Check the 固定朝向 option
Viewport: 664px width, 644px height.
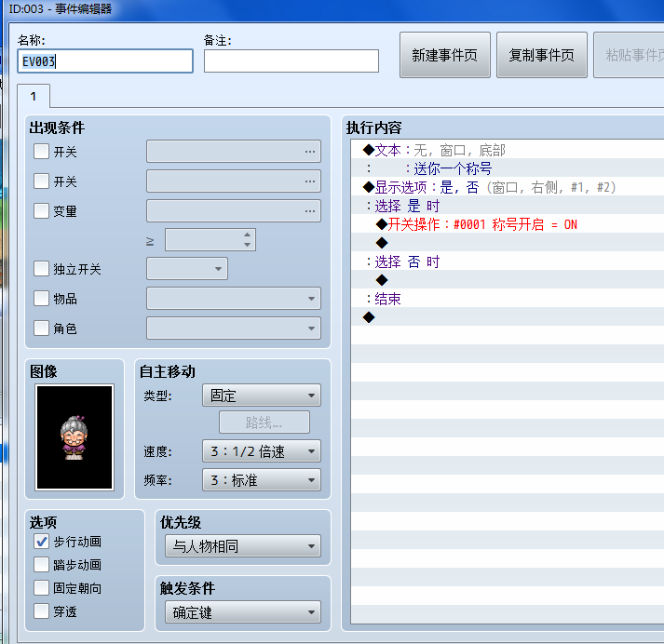[x=41, y=588]
